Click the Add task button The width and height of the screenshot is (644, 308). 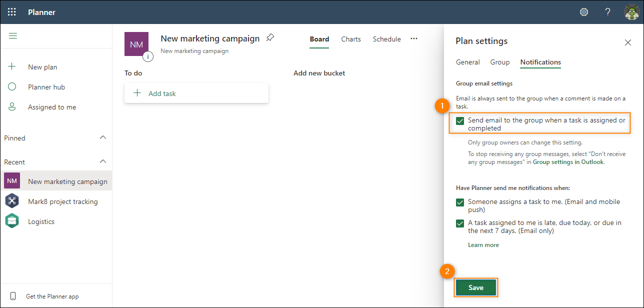tap(196, 93)
